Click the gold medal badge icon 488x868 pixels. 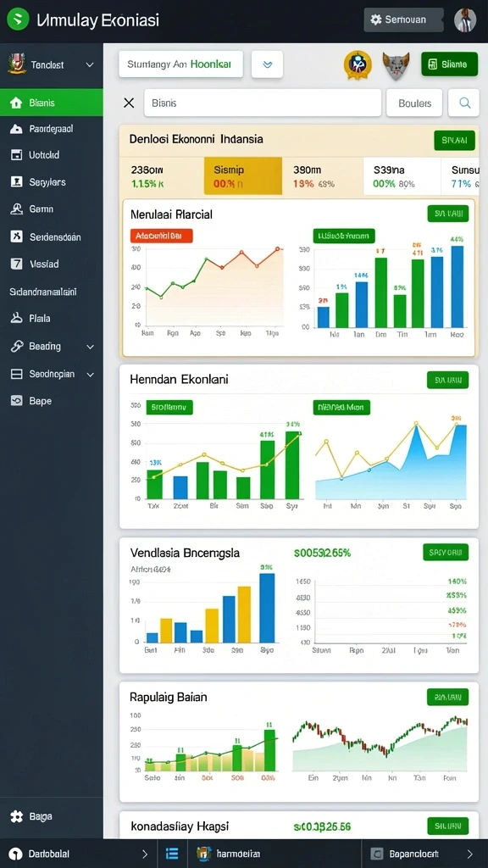pyautogui.click(x=358, y=64)
